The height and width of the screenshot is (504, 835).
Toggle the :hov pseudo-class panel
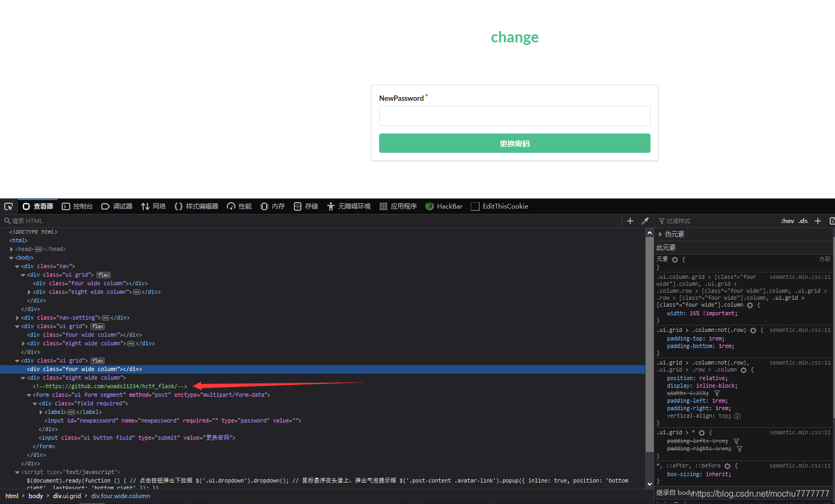(787, 221)
